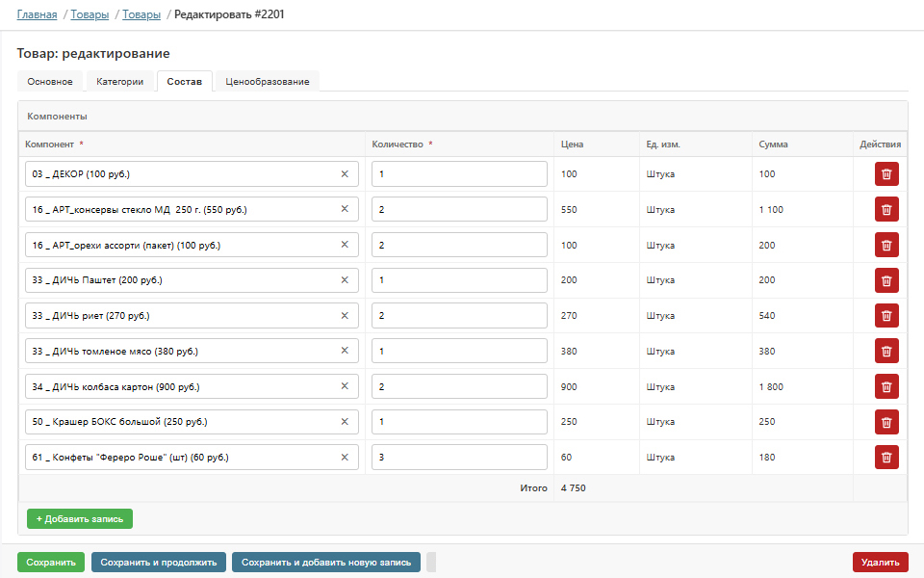Delete the Крашер БОКС большой row
The height and width of the screenshot is (578, 924).
tap(886, 422)
